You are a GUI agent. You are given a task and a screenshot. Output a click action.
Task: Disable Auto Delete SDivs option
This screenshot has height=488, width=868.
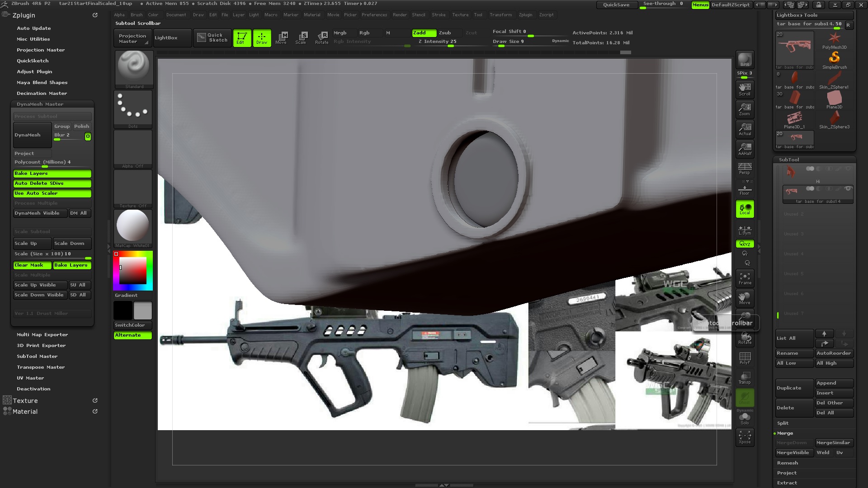point(52,183)
